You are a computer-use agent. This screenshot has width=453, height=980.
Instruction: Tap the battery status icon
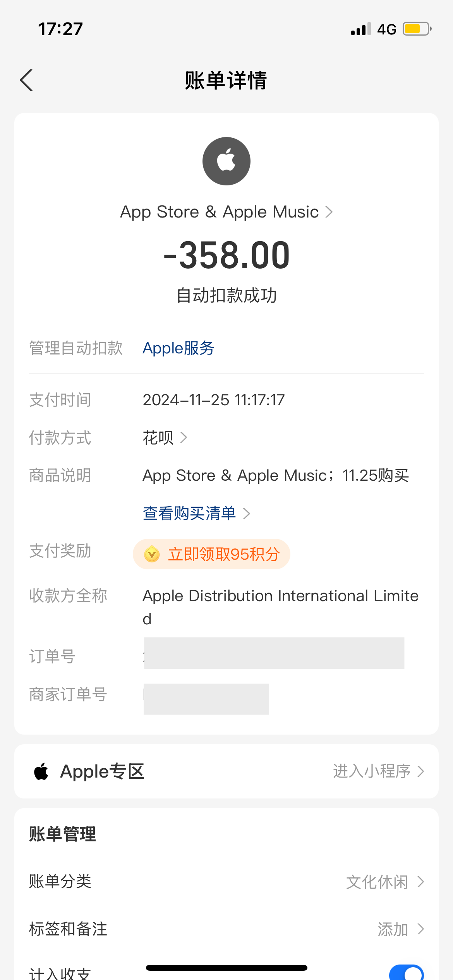(417, 29)
